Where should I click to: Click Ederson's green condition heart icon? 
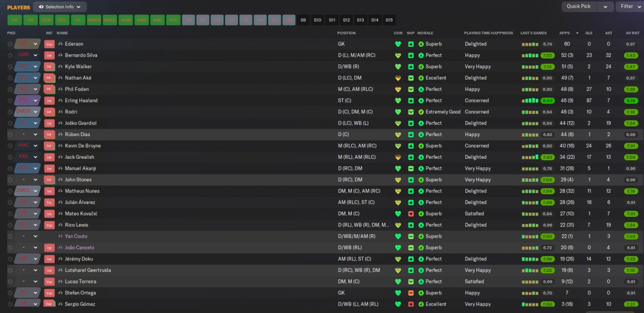pyautogui.click(x=398, y=44)
